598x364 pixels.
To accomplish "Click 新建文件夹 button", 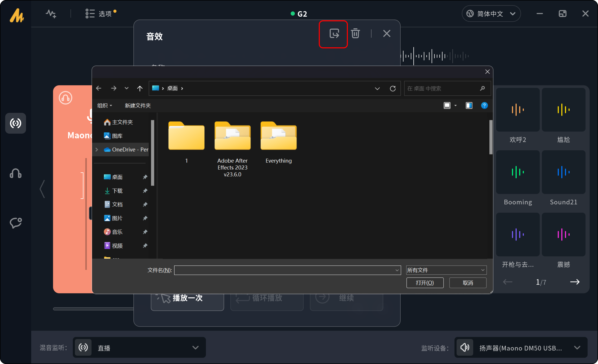I will tap(138, 106).
